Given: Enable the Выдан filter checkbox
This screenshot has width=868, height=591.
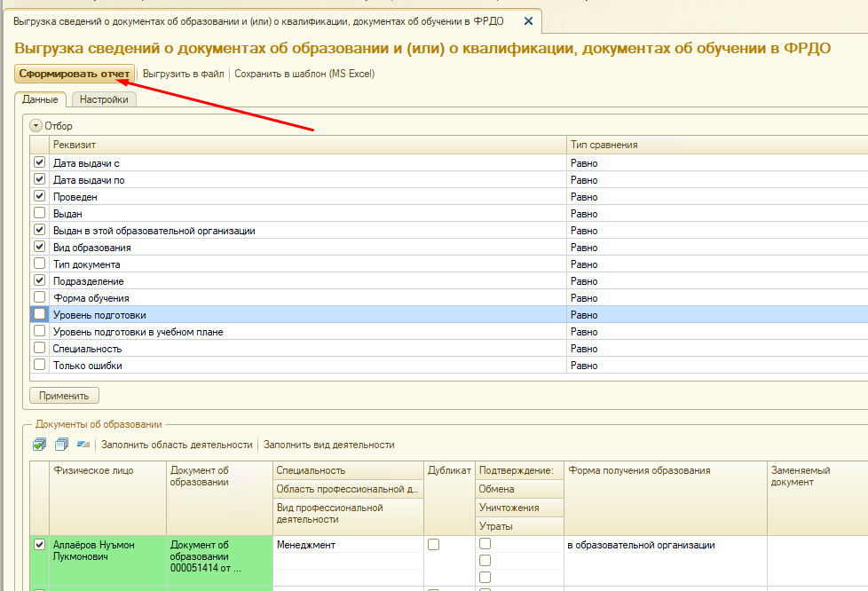Looking at the screenshot, I should tap(39, 214).
